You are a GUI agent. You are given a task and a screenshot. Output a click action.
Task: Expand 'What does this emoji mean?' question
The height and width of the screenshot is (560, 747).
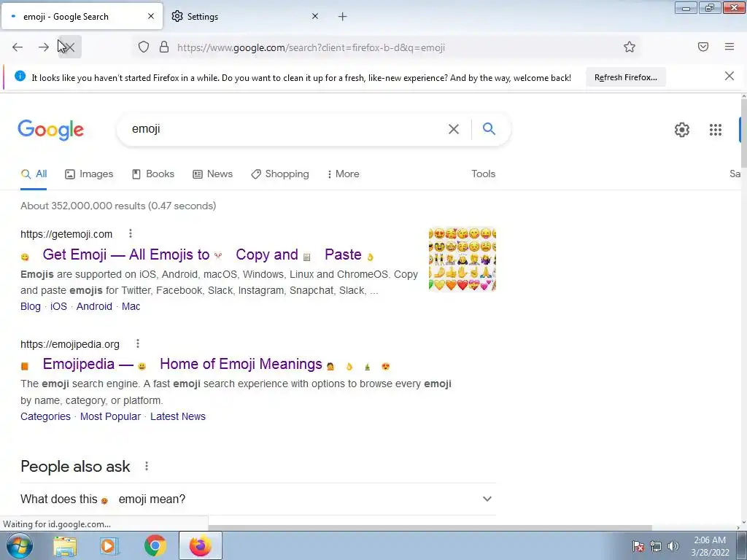click(x=258, y=499)
